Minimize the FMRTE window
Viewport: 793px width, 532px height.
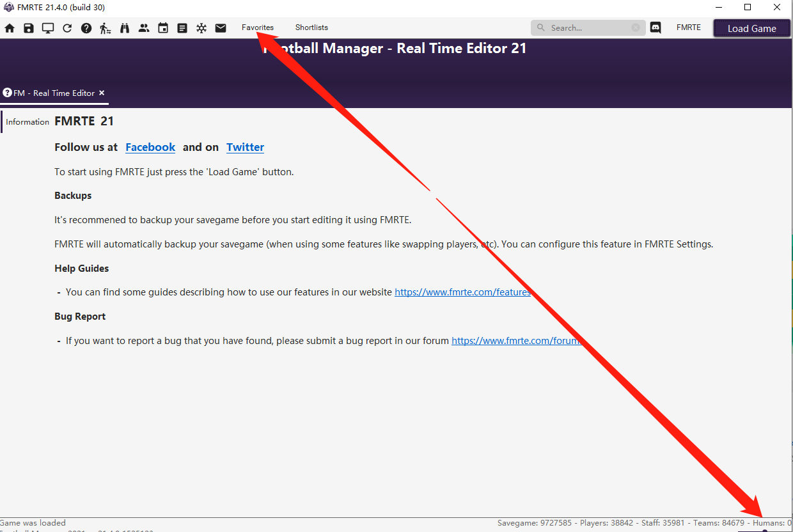718,8
